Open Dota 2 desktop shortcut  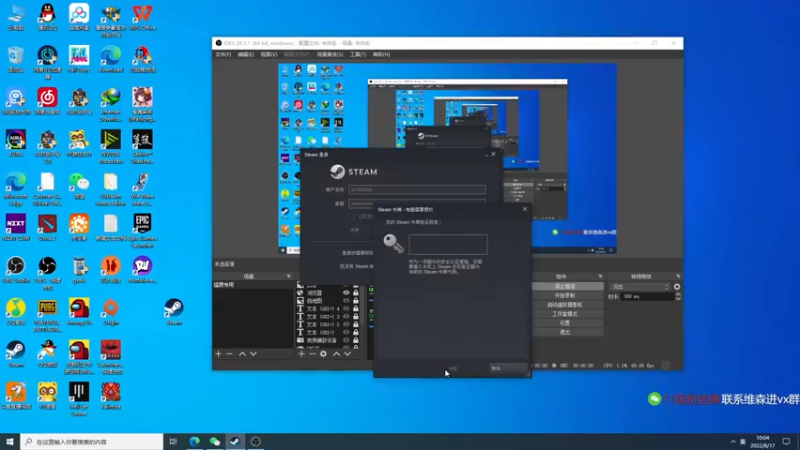point(47,228)
